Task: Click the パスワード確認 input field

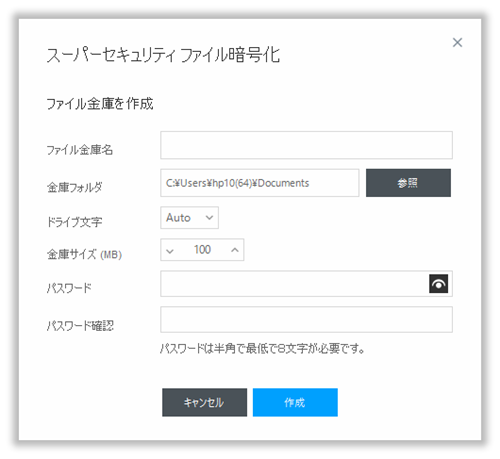Action: pos(306,319)
